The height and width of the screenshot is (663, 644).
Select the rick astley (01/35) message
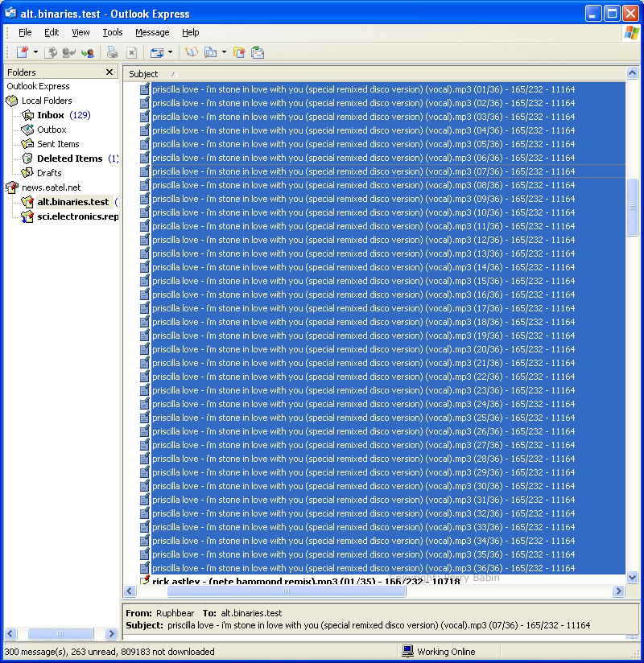[x=306, y=581]
